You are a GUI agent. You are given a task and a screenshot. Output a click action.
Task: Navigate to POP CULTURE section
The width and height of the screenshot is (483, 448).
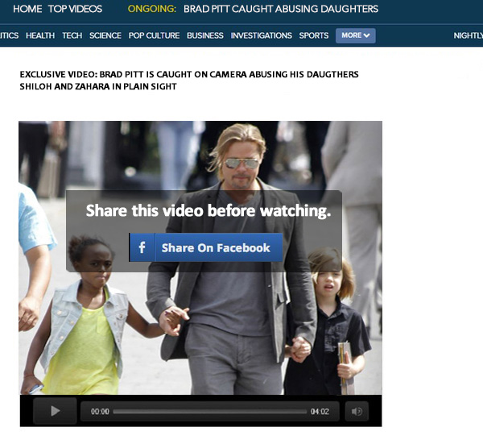(154, 35)
